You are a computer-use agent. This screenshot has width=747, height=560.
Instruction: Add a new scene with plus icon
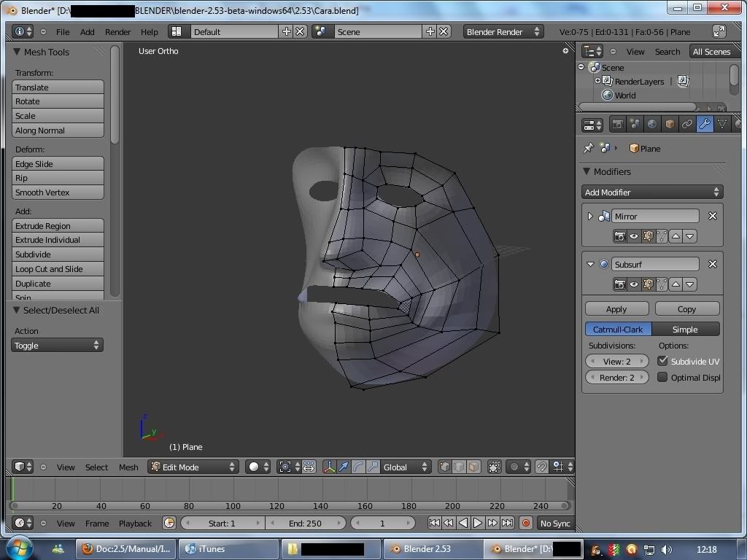(430, 31)
